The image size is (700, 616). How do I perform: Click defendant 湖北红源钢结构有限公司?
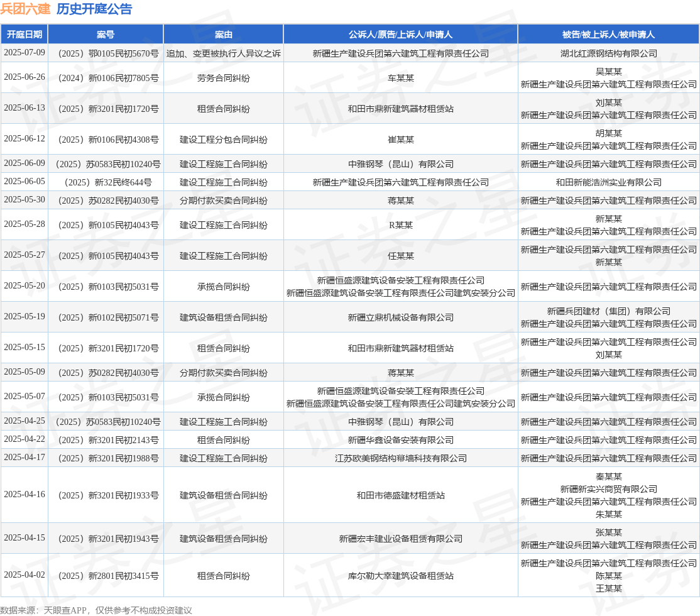coord(608,53)
